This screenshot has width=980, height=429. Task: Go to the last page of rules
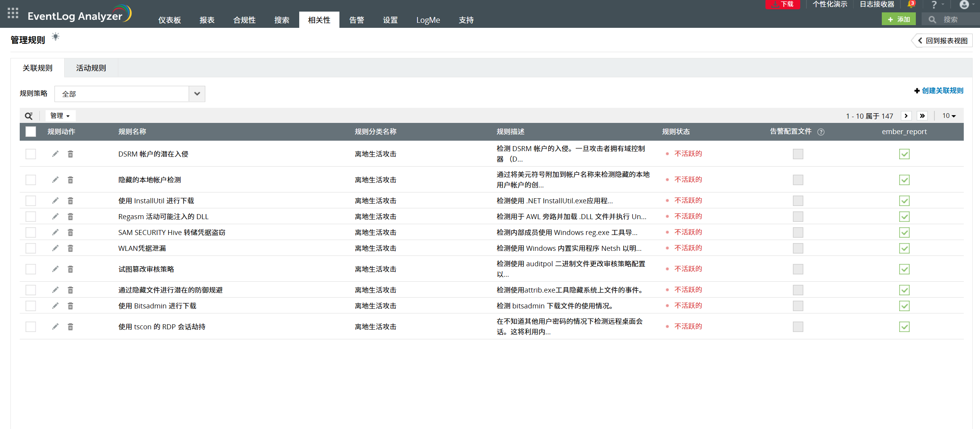click(x=922, y=116)
